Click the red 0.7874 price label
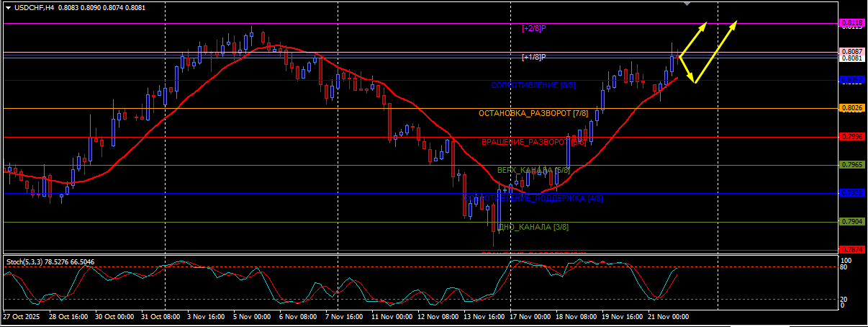Screen dimensions: 868x327 [852, 250]
